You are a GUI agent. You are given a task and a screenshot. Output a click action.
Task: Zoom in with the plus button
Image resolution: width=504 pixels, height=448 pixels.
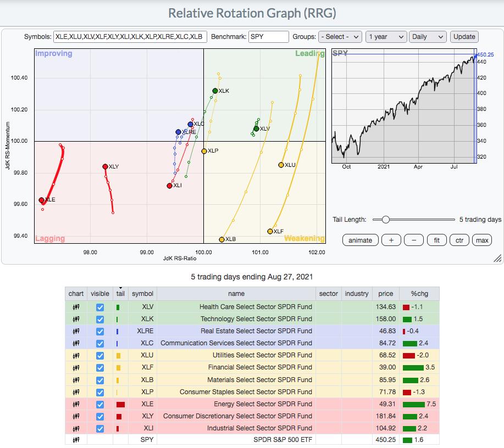click(x=391, y=240)
